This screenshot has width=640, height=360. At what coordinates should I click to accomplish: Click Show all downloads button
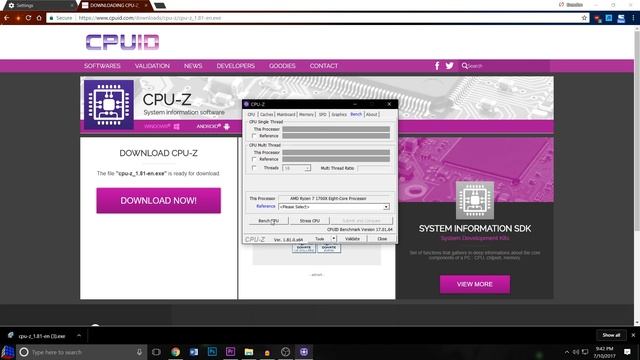coord(611,335)
